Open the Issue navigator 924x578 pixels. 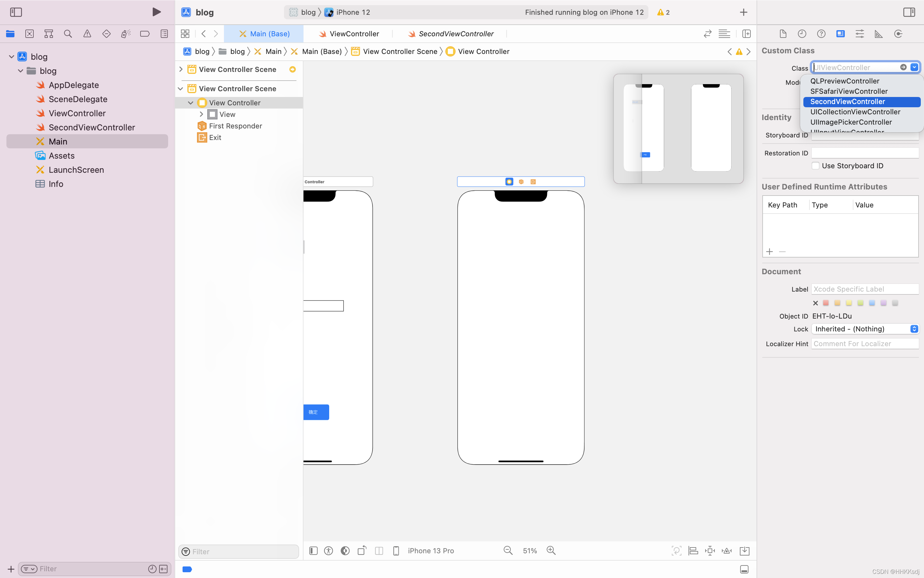point(87,34)
